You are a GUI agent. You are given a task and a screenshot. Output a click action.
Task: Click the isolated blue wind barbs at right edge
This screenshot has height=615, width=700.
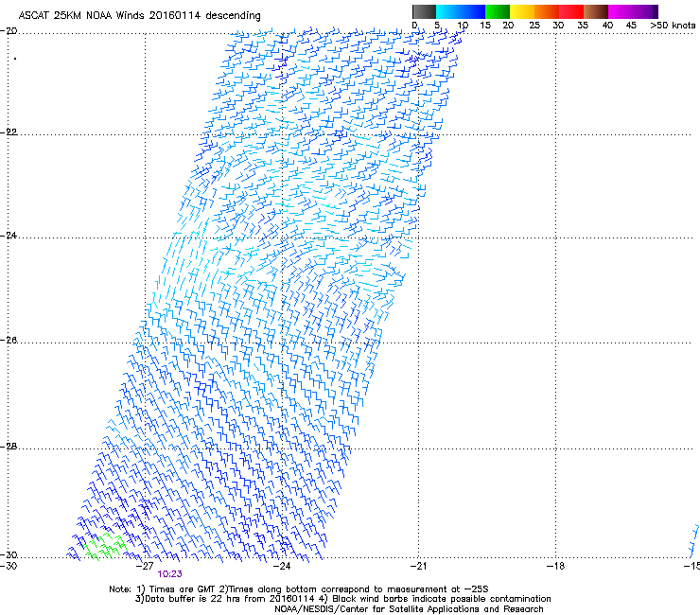click(694, 541)
